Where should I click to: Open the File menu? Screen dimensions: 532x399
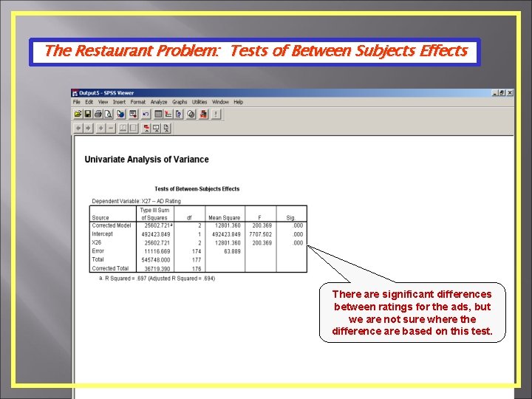76,102
